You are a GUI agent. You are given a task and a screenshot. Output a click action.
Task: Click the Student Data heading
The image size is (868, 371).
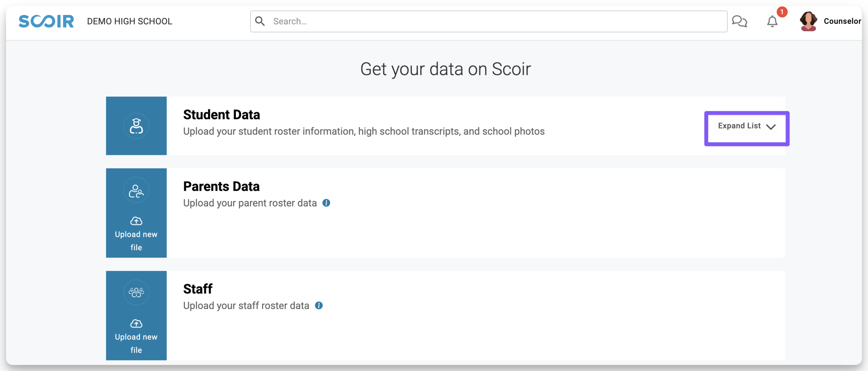point(221,115)
